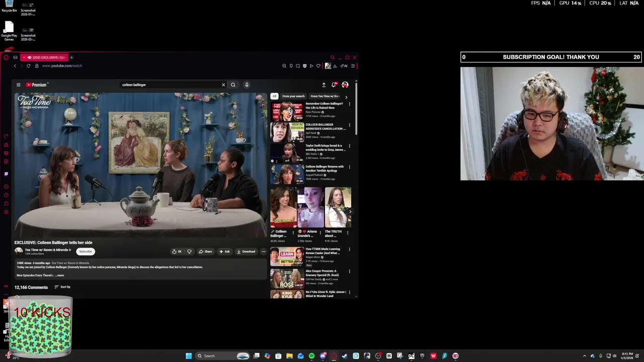Open the browser Easy Setup menu icon
Viewport: 644px width, 362px height.
[353, 66]
